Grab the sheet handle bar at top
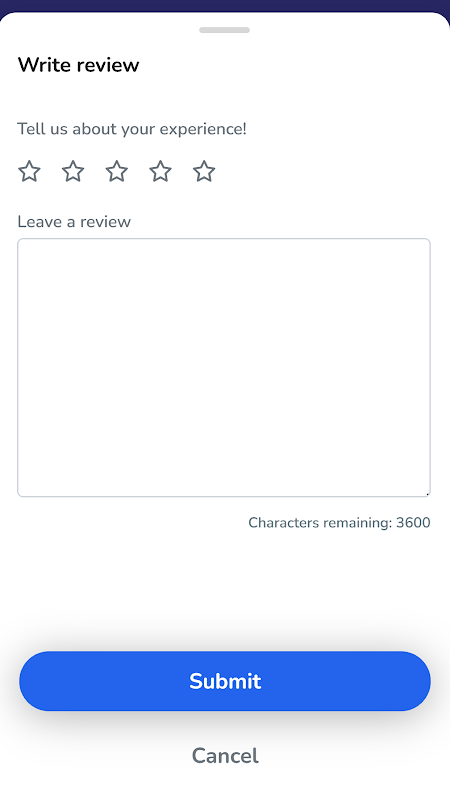This screenshot has height=800, width=450. (x=224, y=30)
